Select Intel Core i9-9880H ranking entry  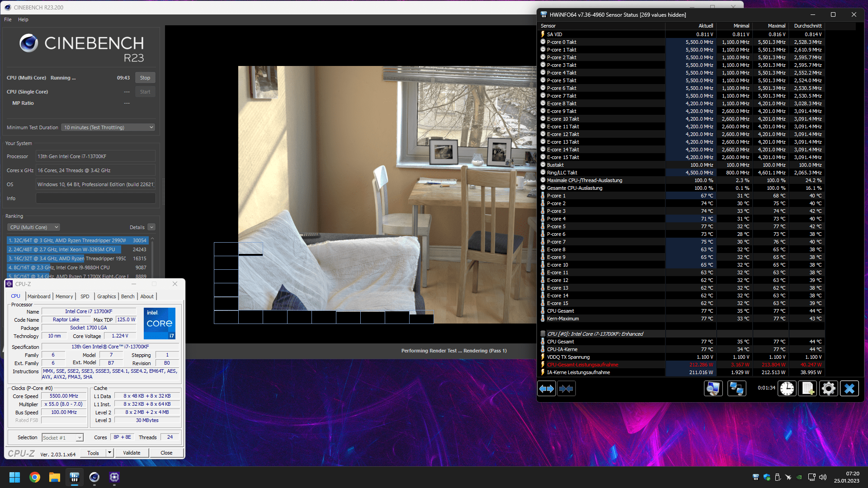tap(78, 267)
